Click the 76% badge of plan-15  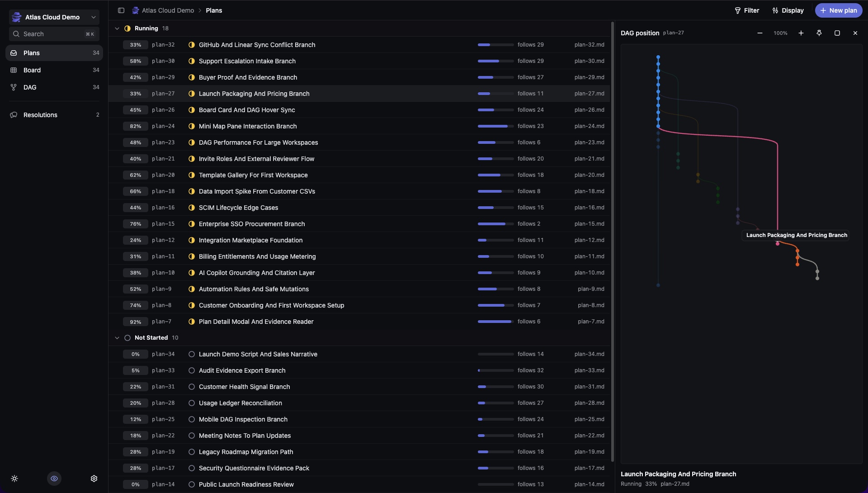135,224
